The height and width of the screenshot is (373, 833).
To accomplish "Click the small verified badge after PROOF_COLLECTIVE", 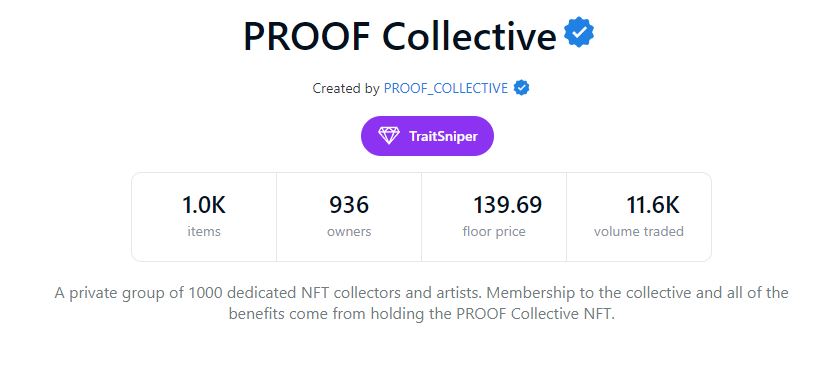I will point(521,88).
